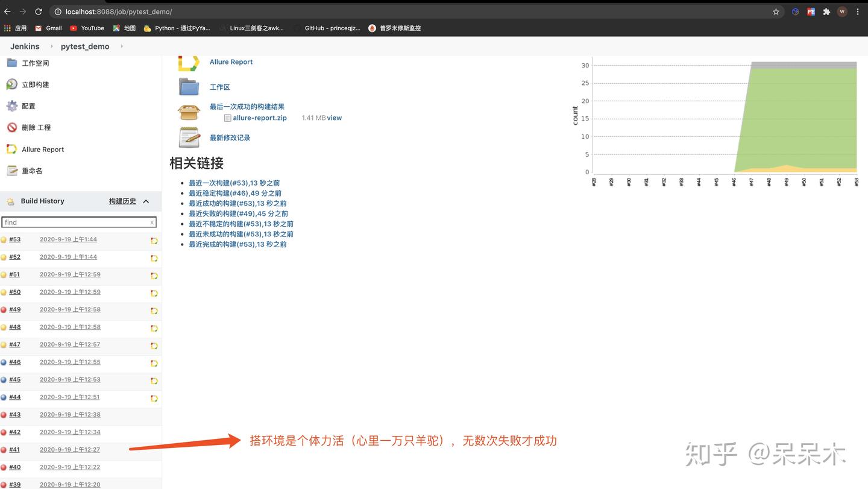Clear the find field with x

(x=152, y=222)
